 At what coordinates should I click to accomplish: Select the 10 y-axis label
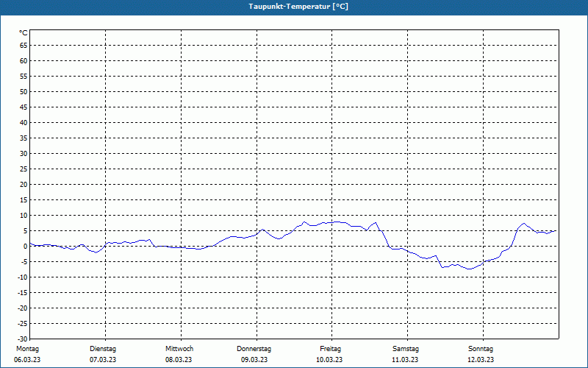pos(24,215)
